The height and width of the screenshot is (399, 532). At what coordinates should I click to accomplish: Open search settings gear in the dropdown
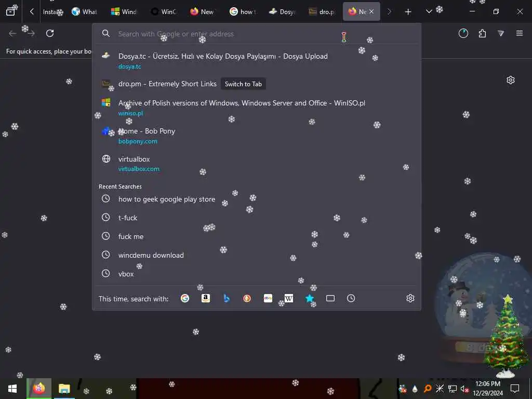(410, 298)
